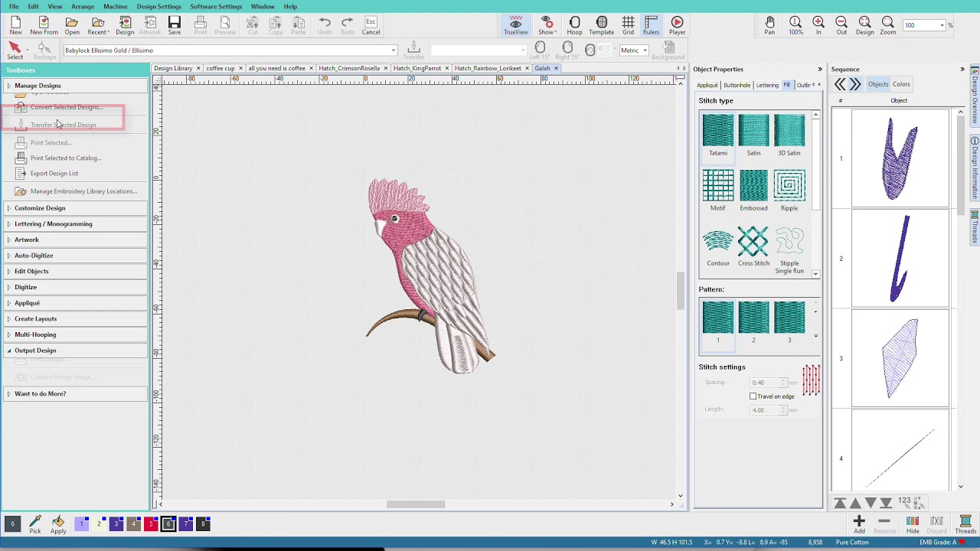This screenshot has width=980, height=551.
Task: Click the Esc Cancel button
Action: tap(371, 25)
